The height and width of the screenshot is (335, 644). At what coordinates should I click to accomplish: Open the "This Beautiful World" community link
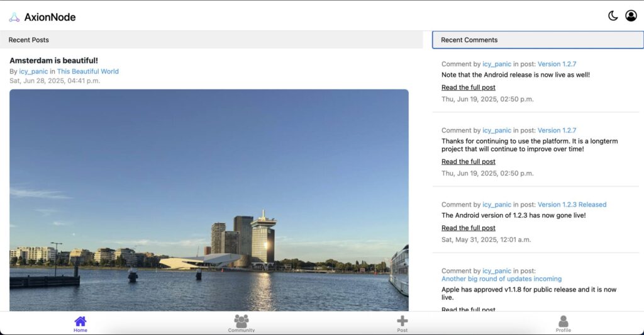pos(87,71)
